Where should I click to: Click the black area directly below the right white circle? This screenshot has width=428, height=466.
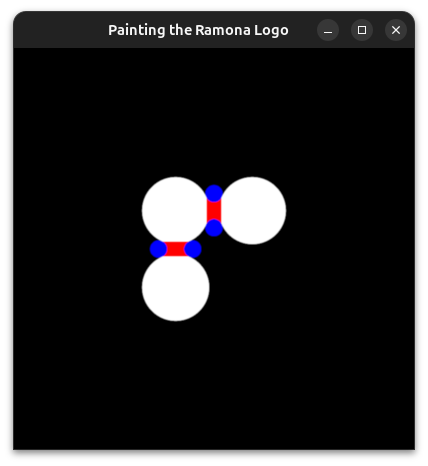coord(252,283)
